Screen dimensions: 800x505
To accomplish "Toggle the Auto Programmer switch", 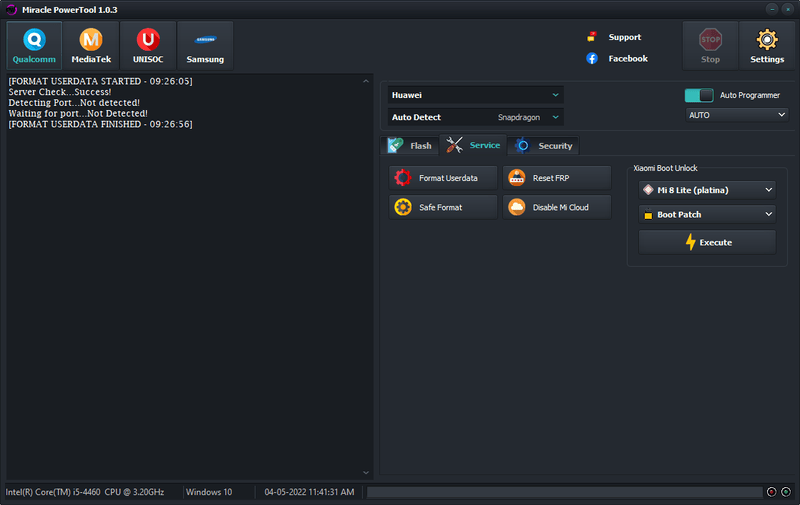I will pos(699,95).
